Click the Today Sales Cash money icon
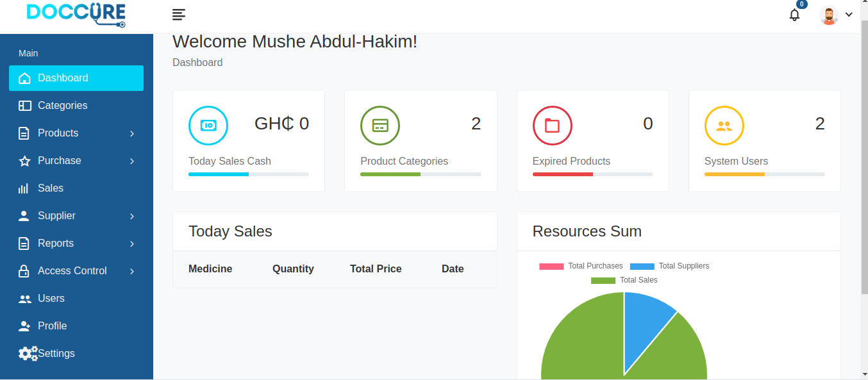The image size is (868, 380). [x=208, y=126]
